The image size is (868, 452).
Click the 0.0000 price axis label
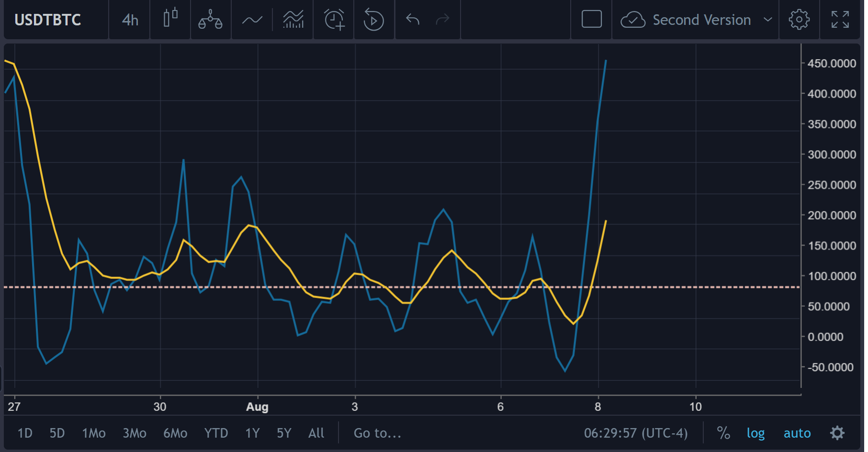[x=825, y=337]
